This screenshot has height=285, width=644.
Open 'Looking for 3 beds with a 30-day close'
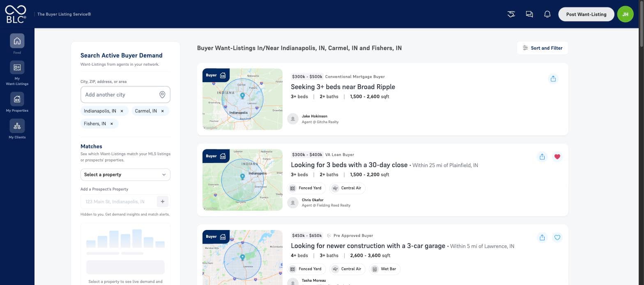pyautogui.click(x=349, y=165)
